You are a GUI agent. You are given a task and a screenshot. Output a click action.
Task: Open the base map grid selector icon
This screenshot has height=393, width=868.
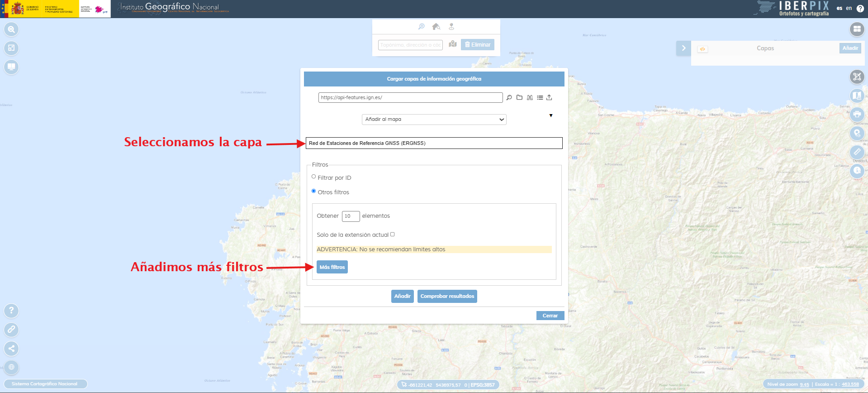pyautogui.click(x=857, y=29)
